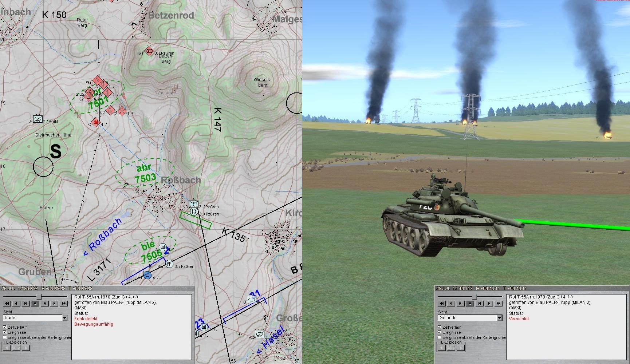Open the Sicht dropdown showing Gelände
This screenshot has height=364, width=630.
tap(499, 318)
